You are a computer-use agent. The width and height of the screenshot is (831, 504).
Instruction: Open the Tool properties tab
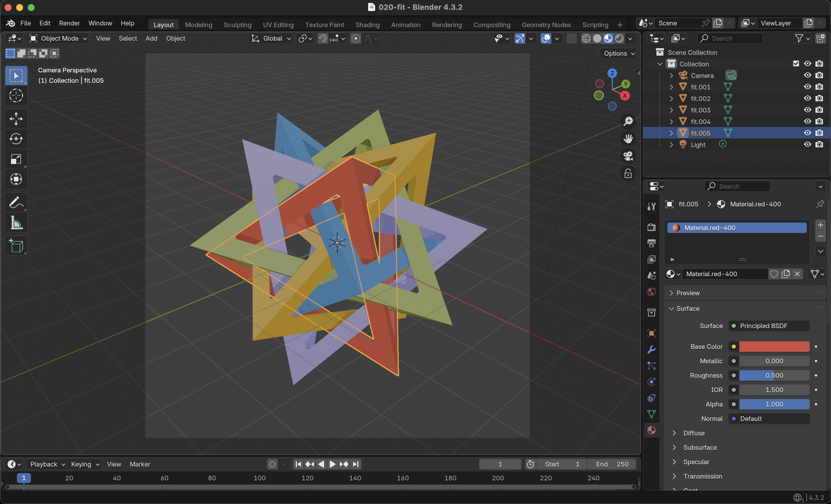[x=651, y=206]
